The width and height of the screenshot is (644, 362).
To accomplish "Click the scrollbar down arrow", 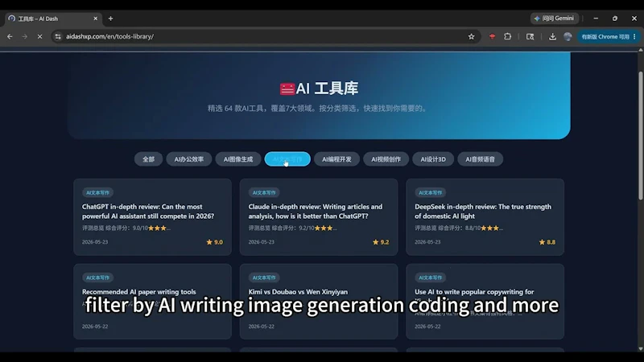I will [x=641, y=349].
